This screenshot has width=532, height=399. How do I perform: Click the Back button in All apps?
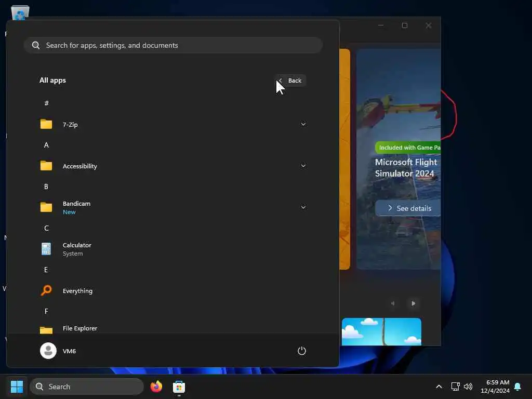point(291,81)
